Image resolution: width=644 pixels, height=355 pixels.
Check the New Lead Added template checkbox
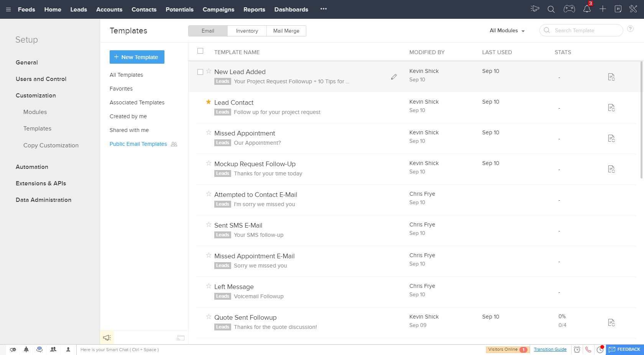200,72
